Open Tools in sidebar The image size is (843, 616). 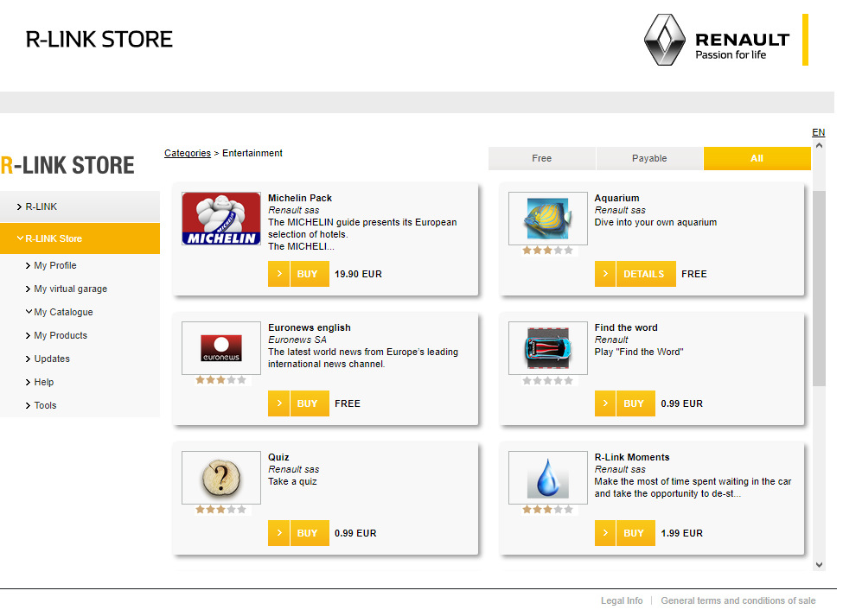[45, 405]
